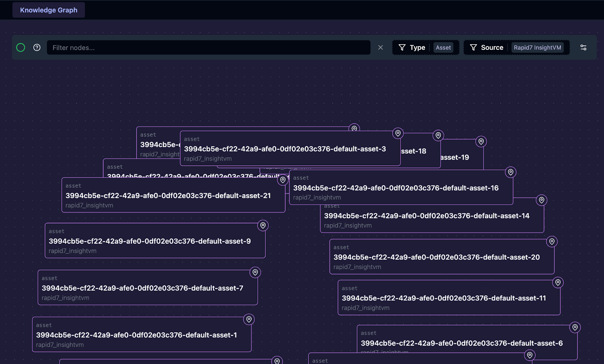Open the filter settings sliders icon
Image resolution: width=604 pixels, height=364 pixels.
click(x=583, y=47)
